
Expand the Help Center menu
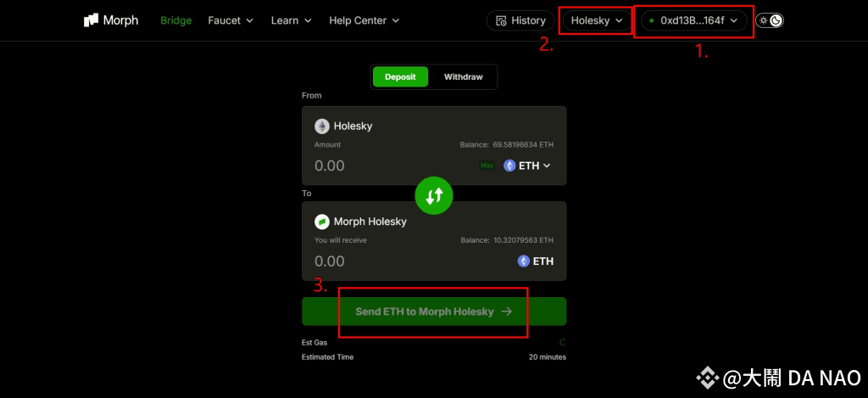tap(364, 20)
